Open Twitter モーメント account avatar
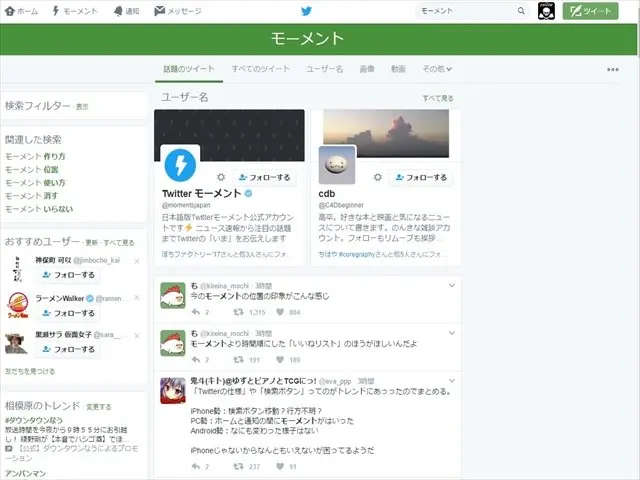640x480 pixels. pyautogui.click(x=180, y=165)
